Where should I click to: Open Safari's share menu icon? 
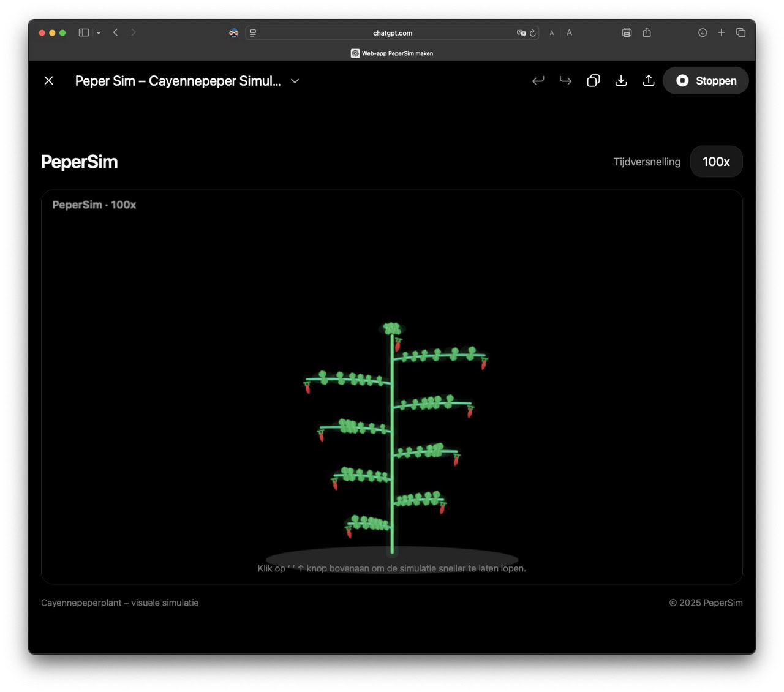click(x=647, y=32)
